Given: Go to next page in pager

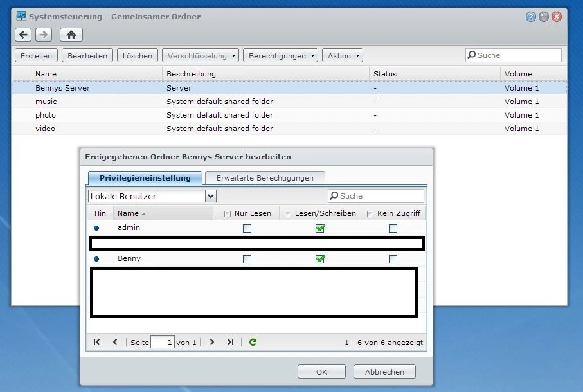Looking at the screenshot, I should 212,342.
